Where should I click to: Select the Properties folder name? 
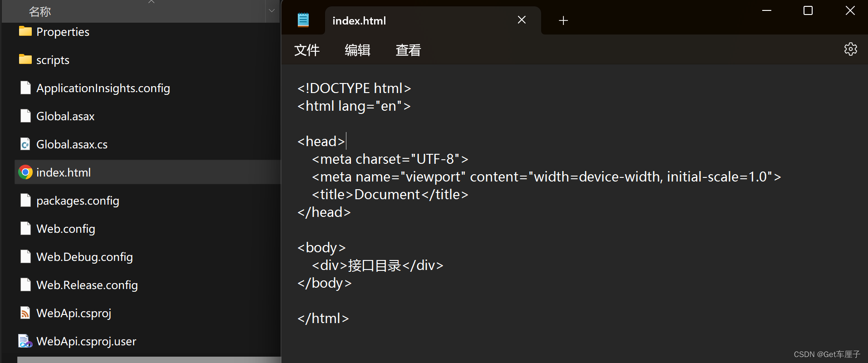coord(63,32)
